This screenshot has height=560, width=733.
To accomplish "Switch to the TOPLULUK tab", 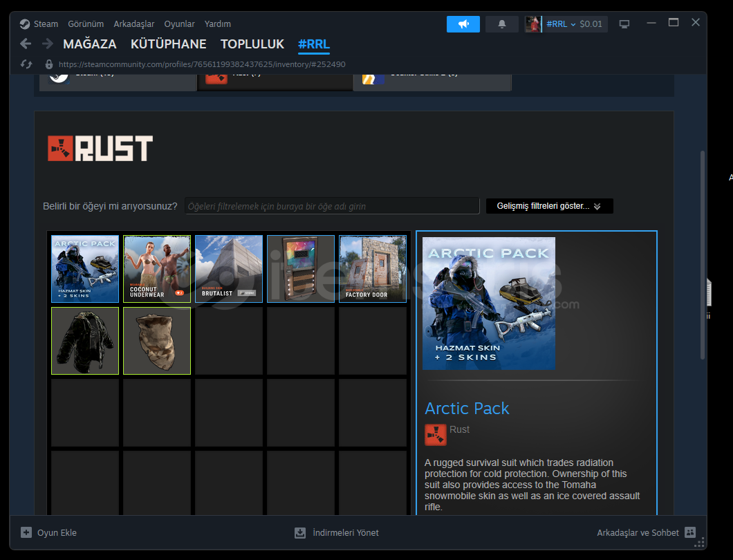I will pos(252,44).
